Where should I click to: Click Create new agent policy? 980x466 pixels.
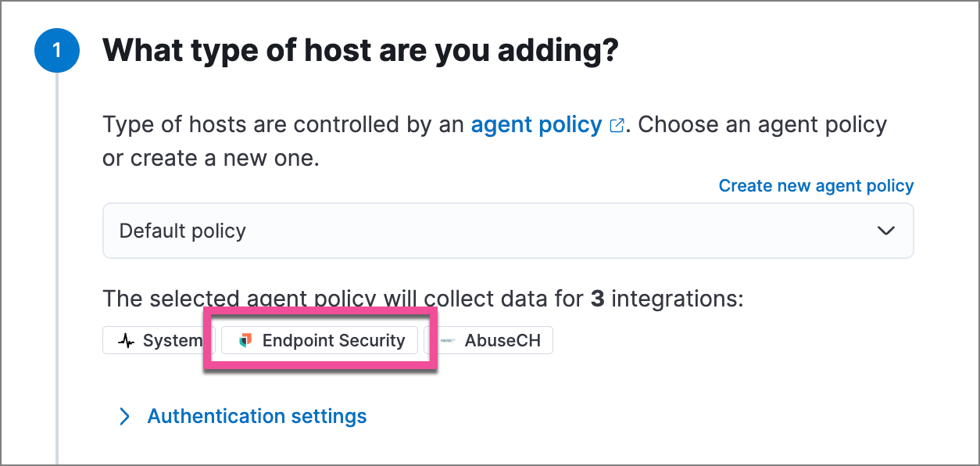815,185
